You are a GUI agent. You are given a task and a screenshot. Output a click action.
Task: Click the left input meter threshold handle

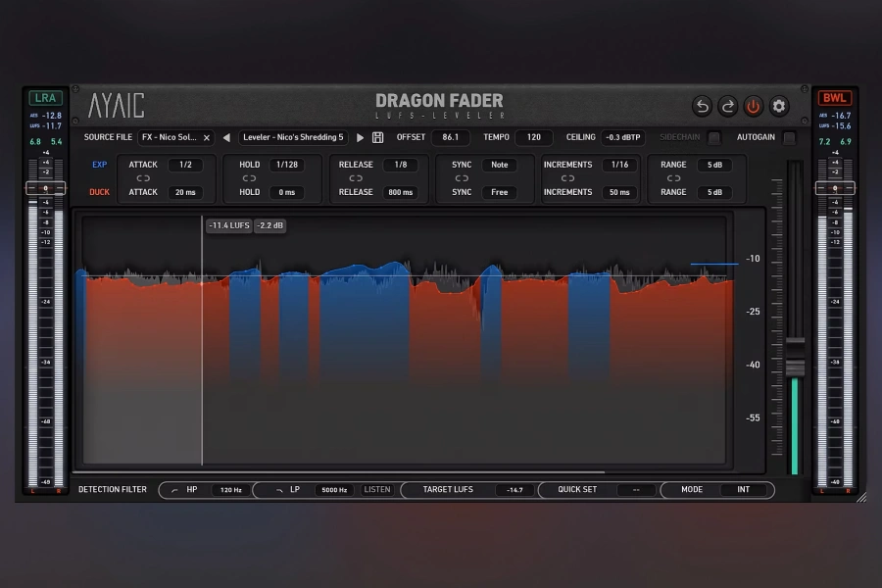point(45,188)
